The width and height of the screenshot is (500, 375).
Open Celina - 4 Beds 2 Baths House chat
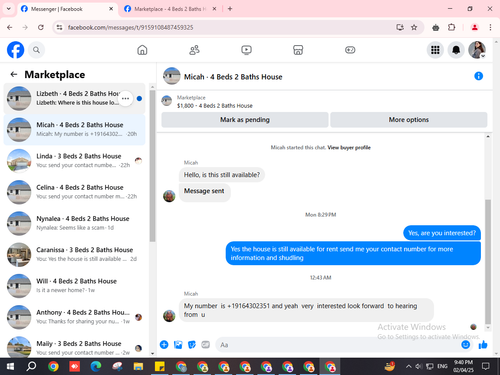click(74, 192)
